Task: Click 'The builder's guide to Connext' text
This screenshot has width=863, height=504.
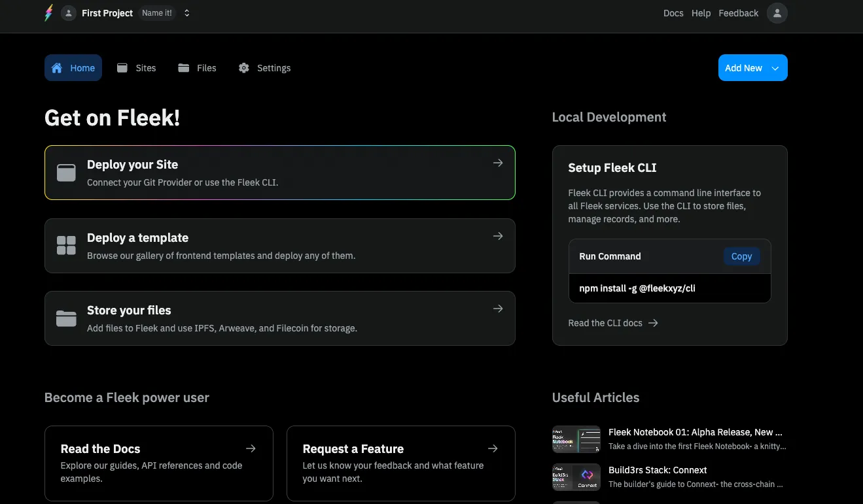Action: 696,484
